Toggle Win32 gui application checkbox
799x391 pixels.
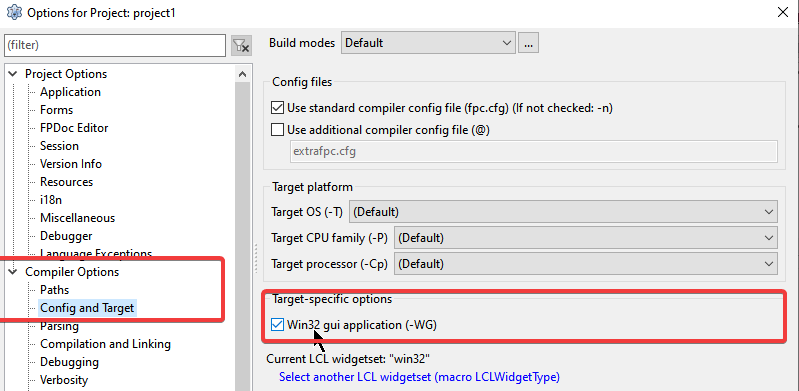278,325
